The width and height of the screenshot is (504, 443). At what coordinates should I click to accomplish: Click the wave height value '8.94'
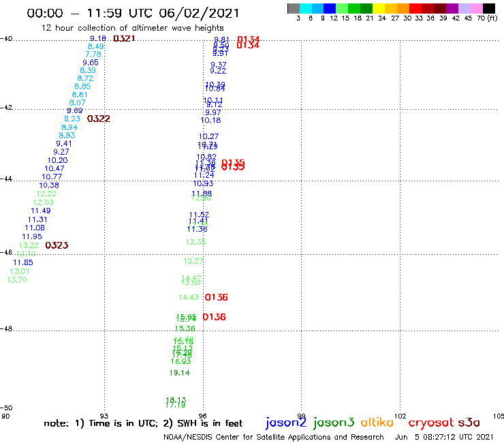69,127
